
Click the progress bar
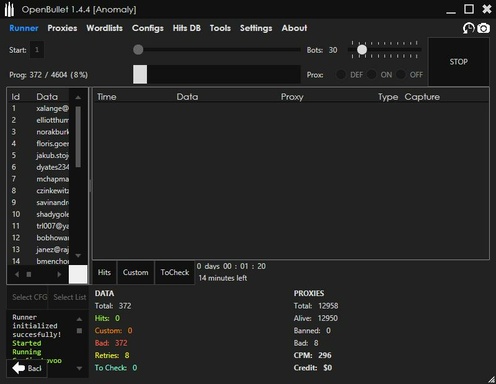click(217, 74)
